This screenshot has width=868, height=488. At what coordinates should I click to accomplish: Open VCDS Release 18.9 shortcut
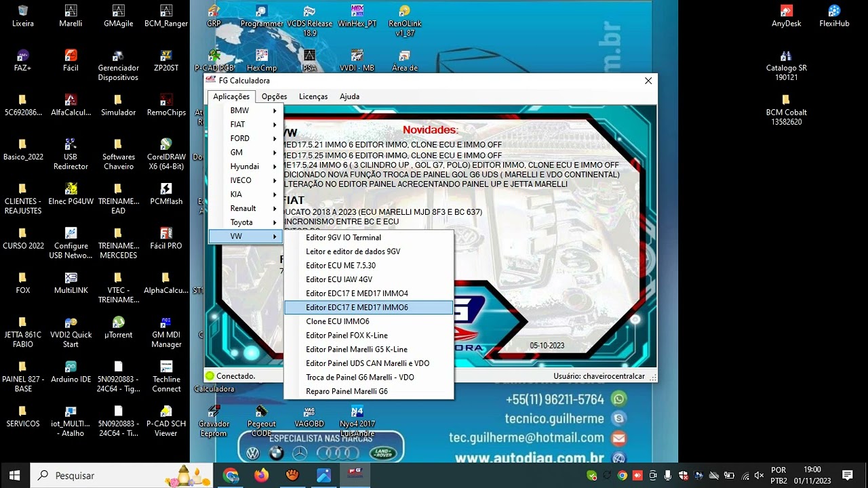(310, 20)
